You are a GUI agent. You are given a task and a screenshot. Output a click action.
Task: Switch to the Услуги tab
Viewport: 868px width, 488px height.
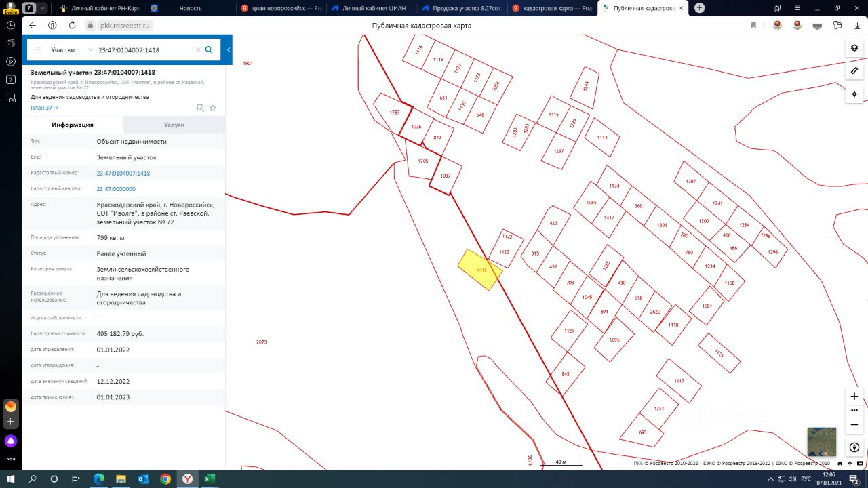[174, 125]
